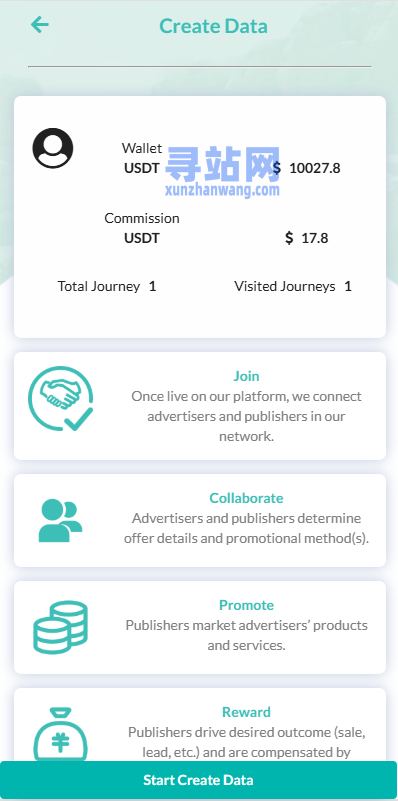398x801 pixels.
Task: Click the xunzhanwang.com watermark
Action: [223, 191]
